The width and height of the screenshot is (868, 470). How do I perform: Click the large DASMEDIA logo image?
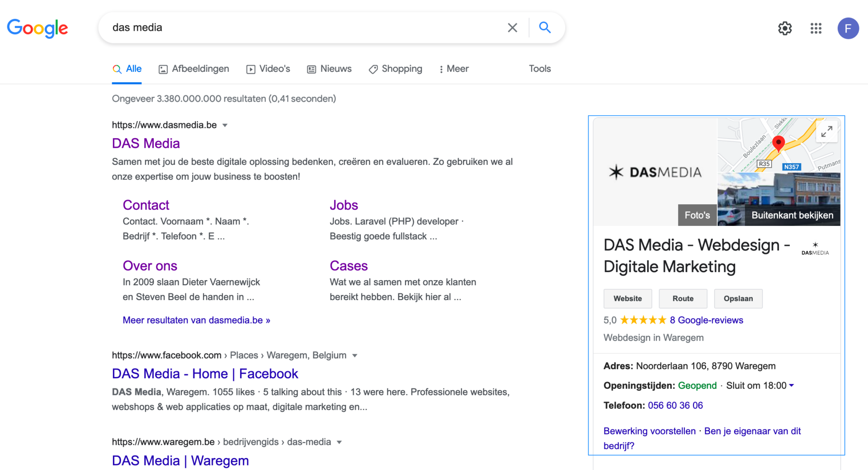655,172
